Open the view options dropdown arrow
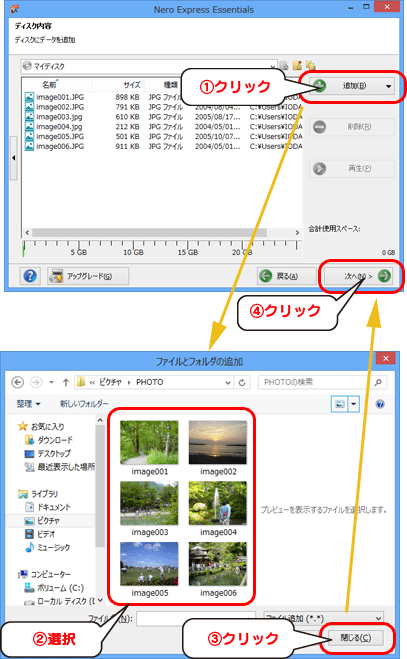 point(354,404)
